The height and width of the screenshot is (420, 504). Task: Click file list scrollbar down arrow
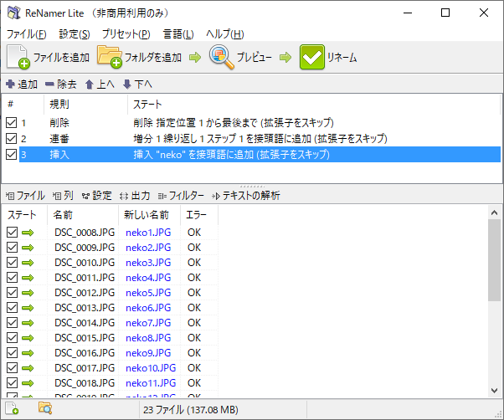coord(494,391)
